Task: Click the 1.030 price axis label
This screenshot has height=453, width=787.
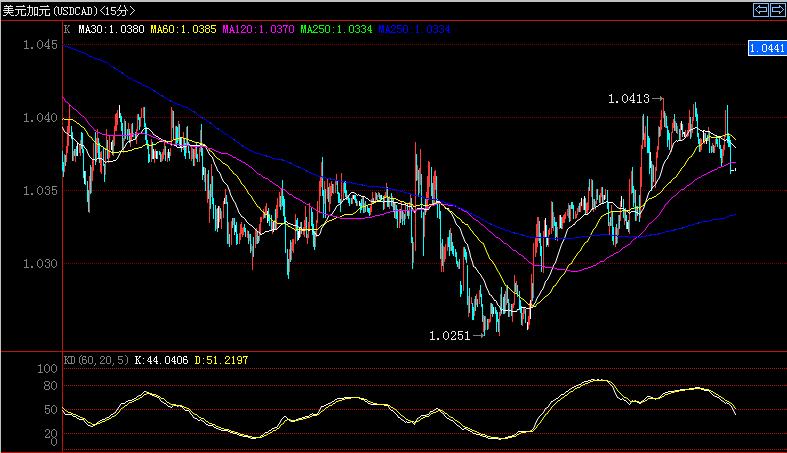Action: pos(40,263)
